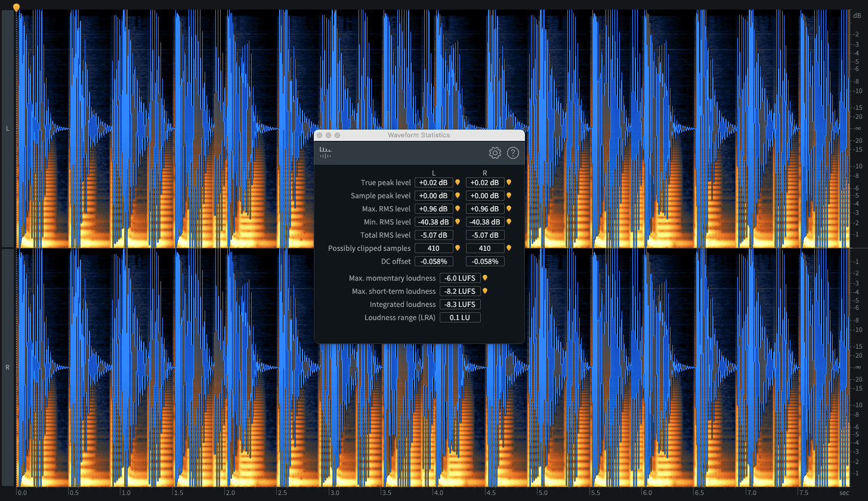The width and height of the screenshot is (868, 501).
Task: Click the orange playhead marker at timeline start
Action: coord(17,8)
